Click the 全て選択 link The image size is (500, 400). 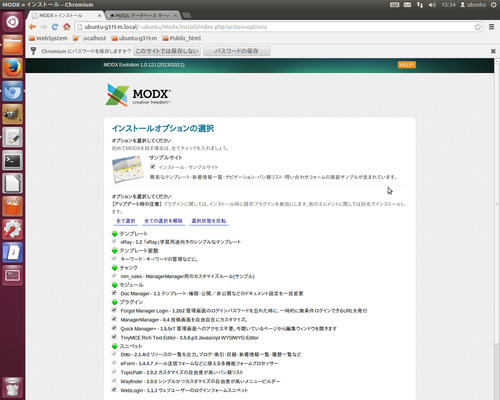point(126,221)
